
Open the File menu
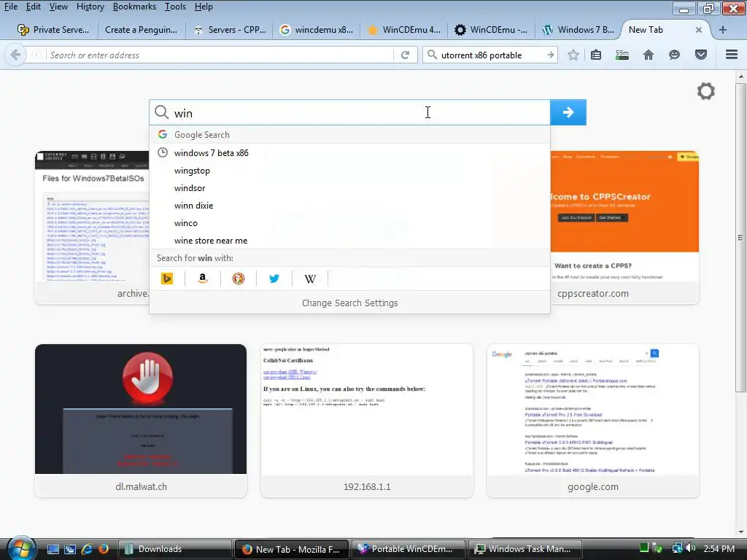point(10,7)
